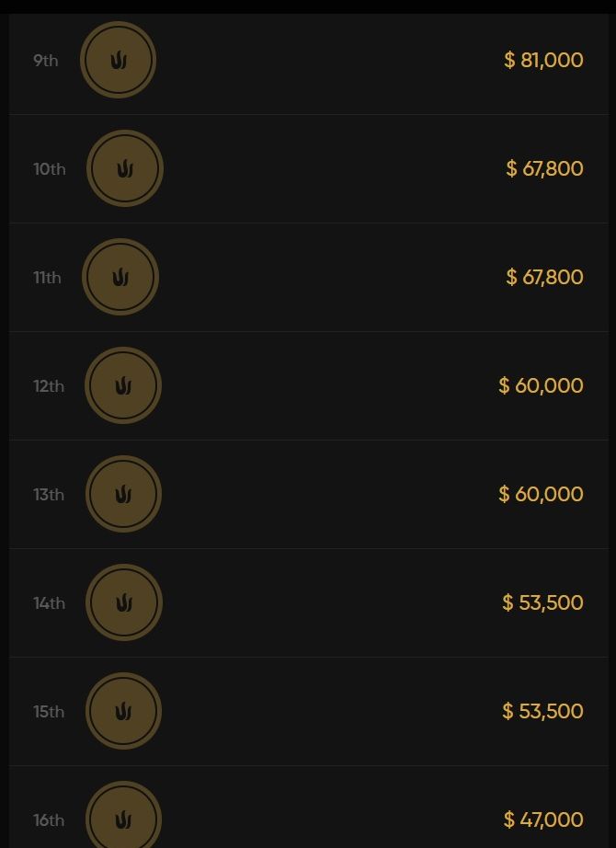The width and height of the screenshot is (616, 848).
Task: Select the $ 47,000 prize amount
Action: coord(543,819)
